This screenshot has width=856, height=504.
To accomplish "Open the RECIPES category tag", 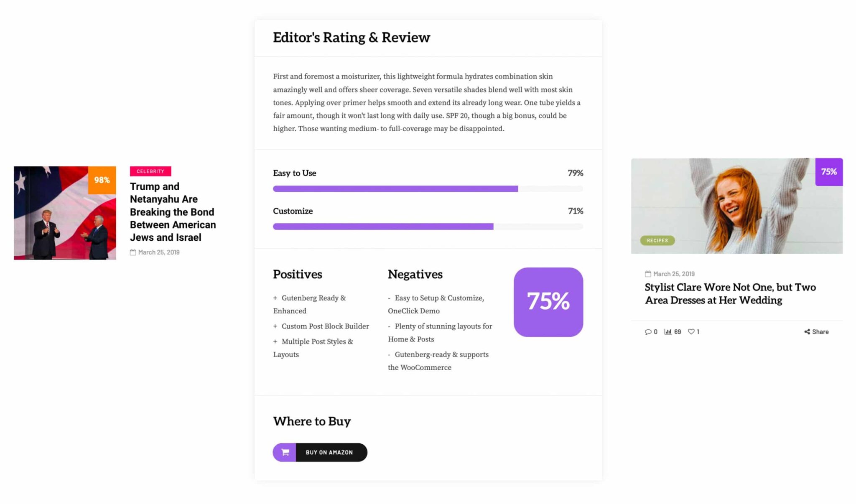I will 656,240.
